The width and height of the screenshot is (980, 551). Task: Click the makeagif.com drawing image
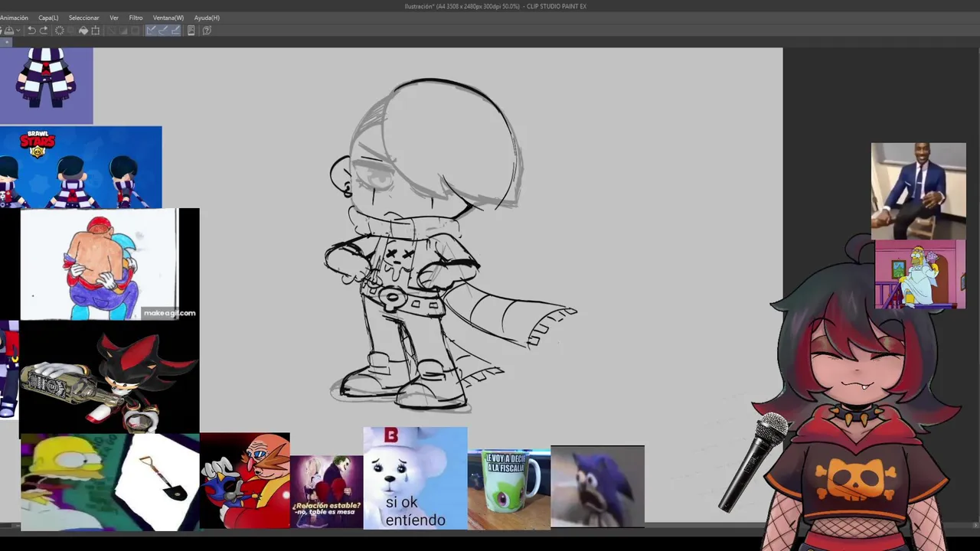click(x=109, y=264)
